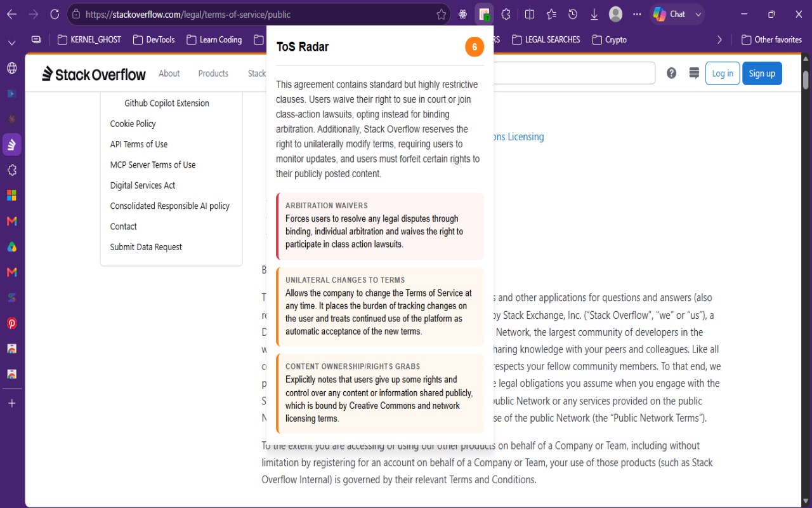The image size is (812, 508).
Task: Go back to the previous page
Action: [x=11, y=14]
